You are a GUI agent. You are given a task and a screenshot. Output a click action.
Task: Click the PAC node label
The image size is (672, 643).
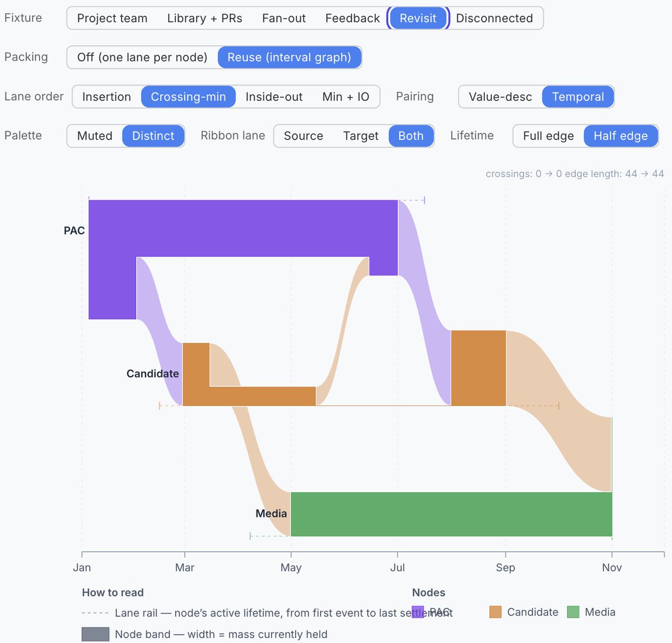click(74, 231)
